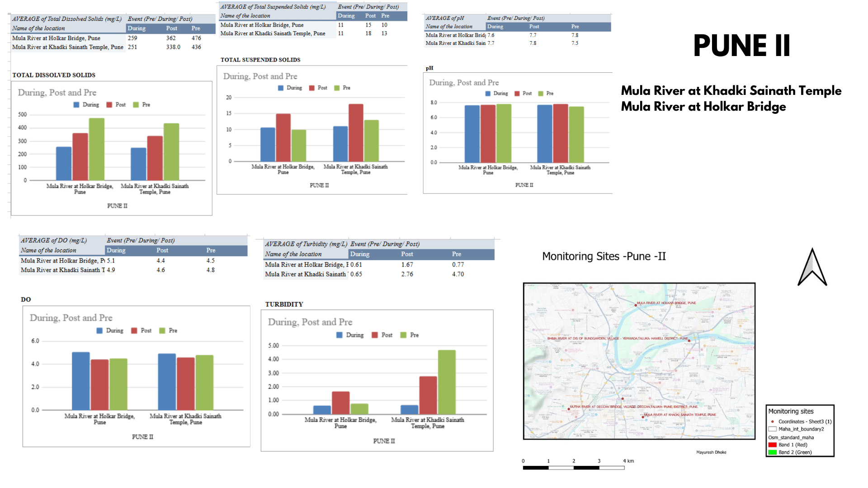Click the 18 cell in the Total Suspended Solids table
The height and width of the screenshot is (488, 868).
[368, 33]
